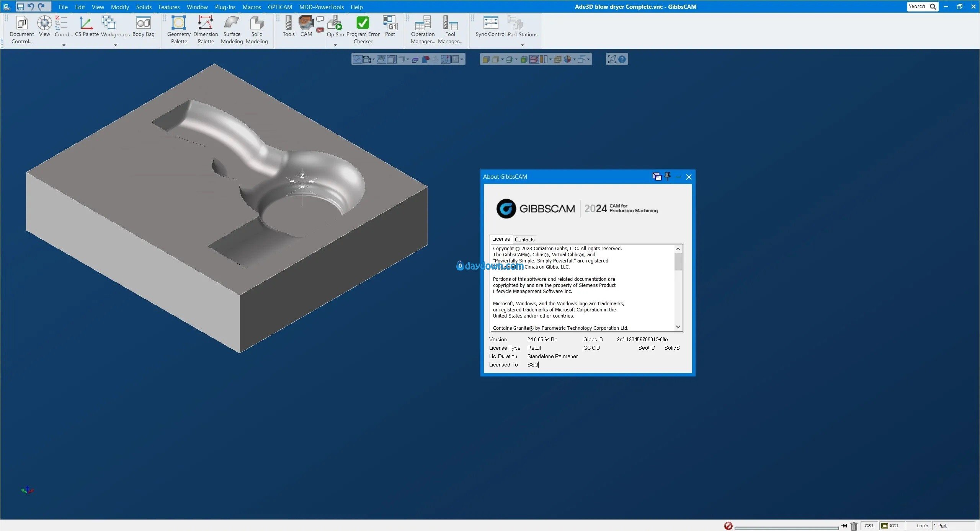
Task: Open the OPTICAM menu
Action: [280, 7]
